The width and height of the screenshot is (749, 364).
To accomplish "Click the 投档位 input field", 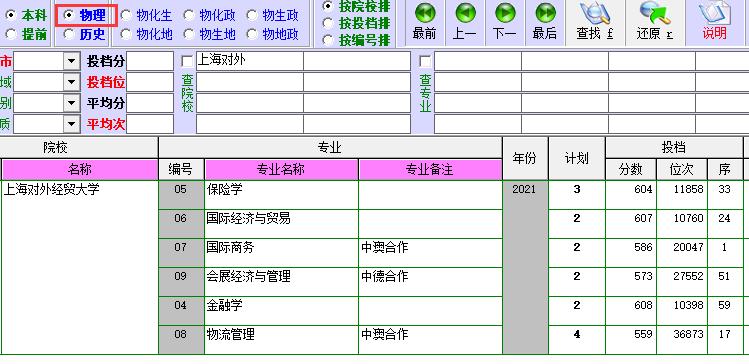I will point(150,82).
